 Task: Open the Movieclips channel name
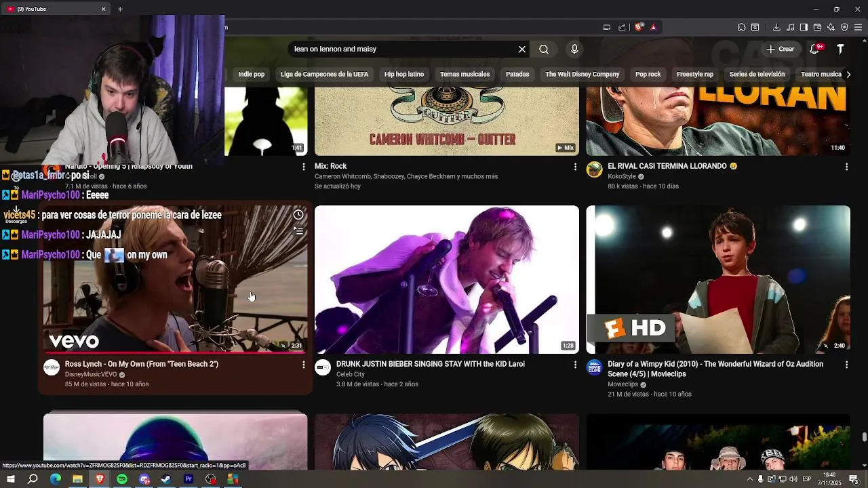[x=623, y=384]
